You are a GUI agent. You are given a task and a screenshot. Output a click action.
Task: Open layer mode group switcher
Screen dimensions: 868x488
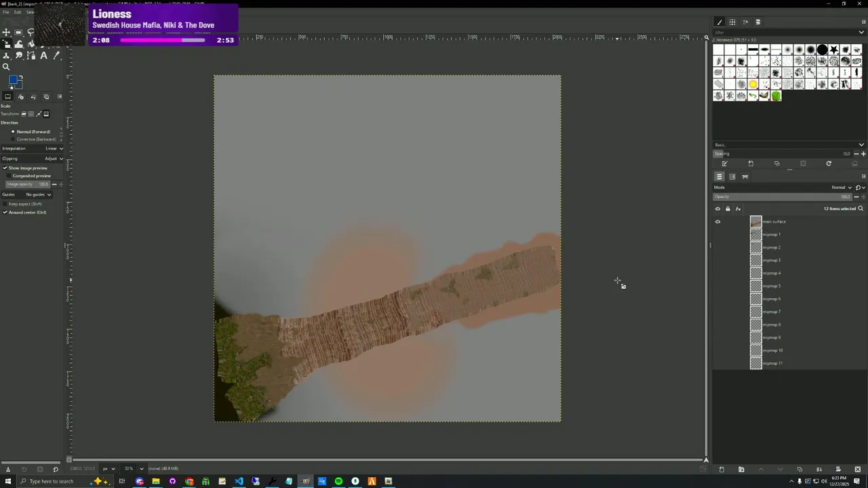coord(861,187)
